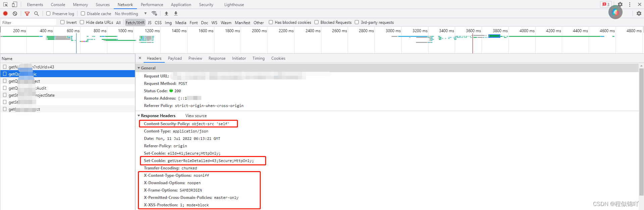Filter requests by All types
This screenshot has height=210, width=644.
pyautogui.click(x=118, y=22)
